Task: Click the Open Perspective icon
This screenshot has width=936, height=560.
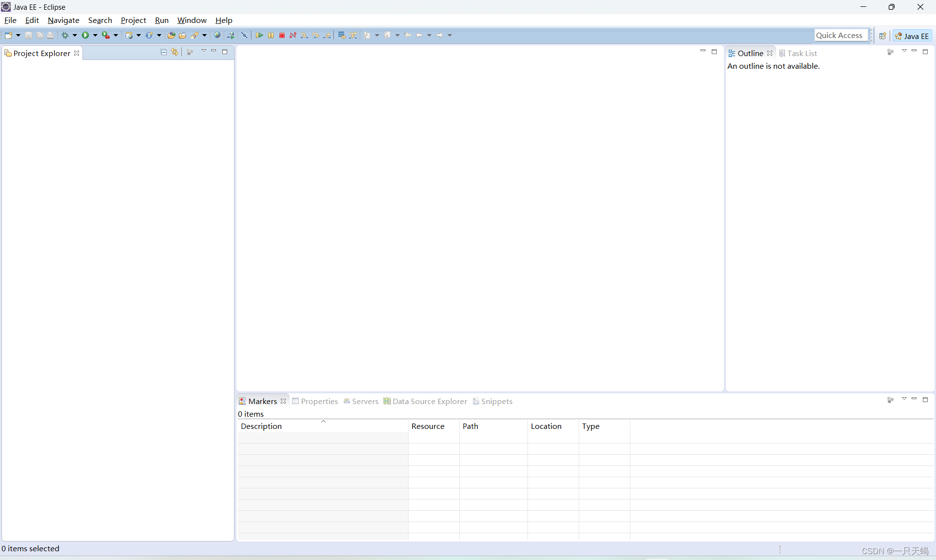Action: coord(882,36)
